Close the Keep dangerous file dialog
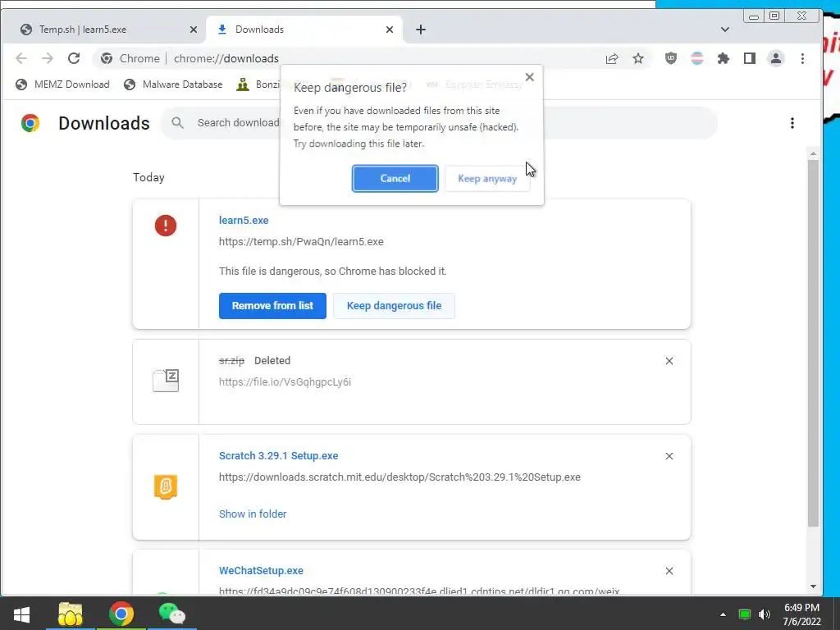 point(529,77)
